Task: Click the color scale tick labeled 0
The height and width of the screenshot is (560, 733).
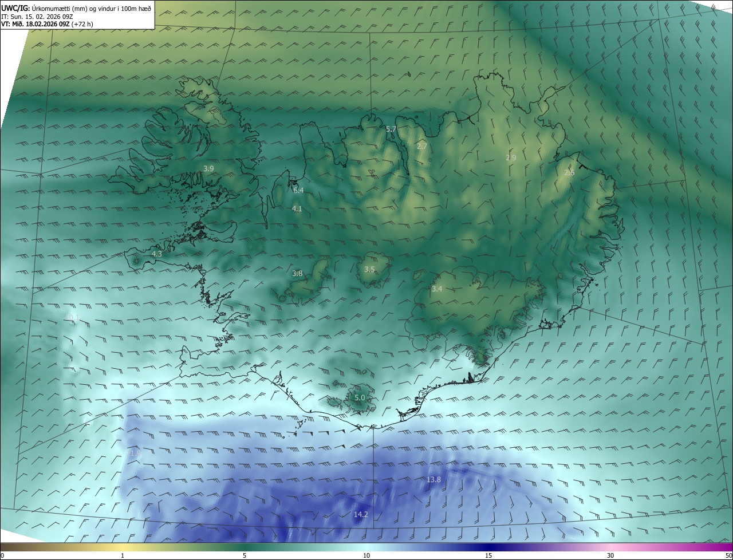Action: pyautogui.click(x=2, y=555)
